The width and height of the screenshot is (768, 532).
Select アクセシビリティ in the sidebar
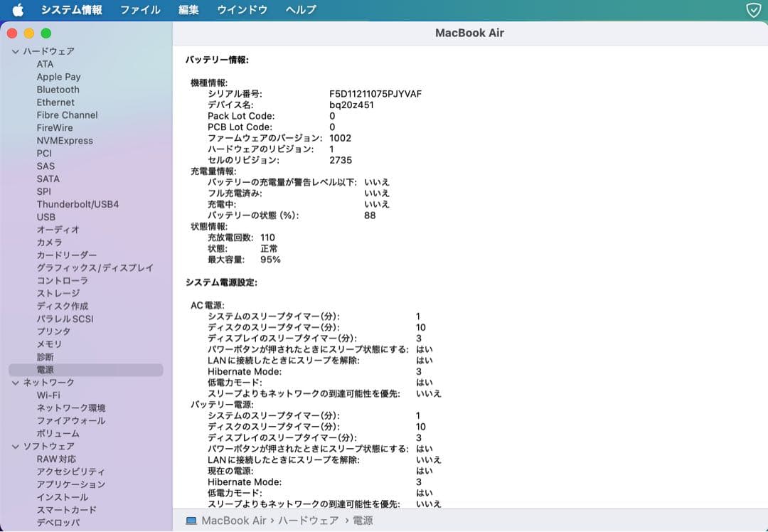pyautogui.click(x=70, y=472)
